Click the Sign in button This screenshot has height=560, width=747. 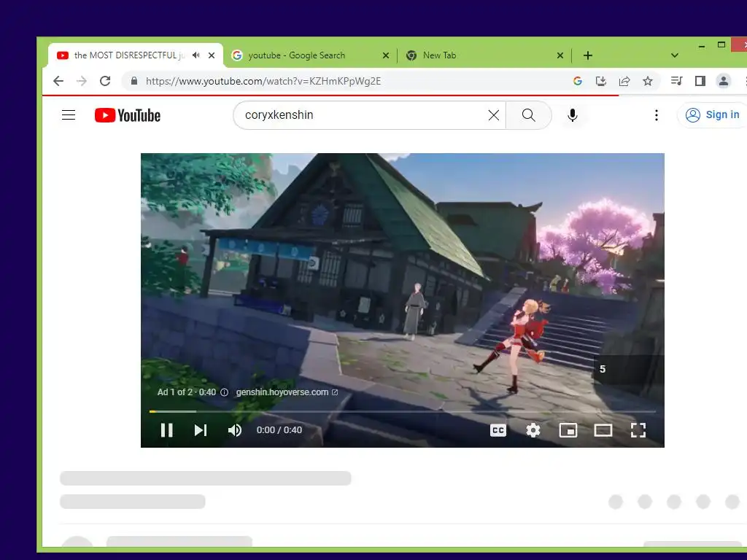pyautogui.click(x=712, y=114)
